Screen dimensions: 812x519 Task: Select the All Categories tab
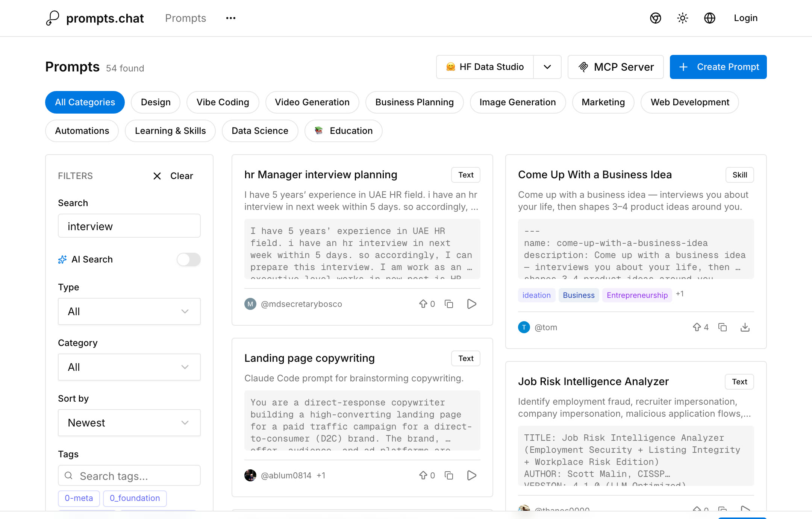tap(85, 102)
